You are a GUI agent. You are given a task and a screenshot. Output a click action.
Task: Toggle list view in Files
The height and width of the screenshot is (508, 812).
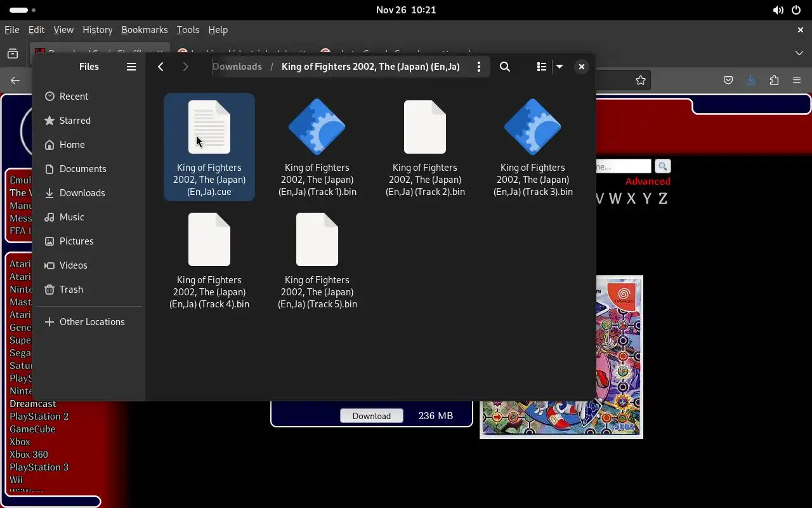pos(541,67)
